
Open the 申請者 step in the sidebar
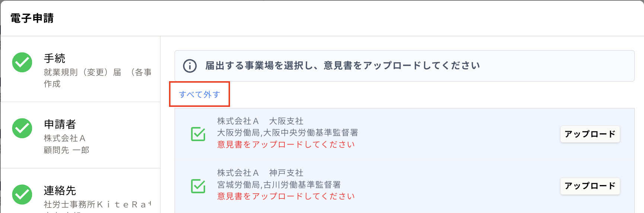click(80, 135)
